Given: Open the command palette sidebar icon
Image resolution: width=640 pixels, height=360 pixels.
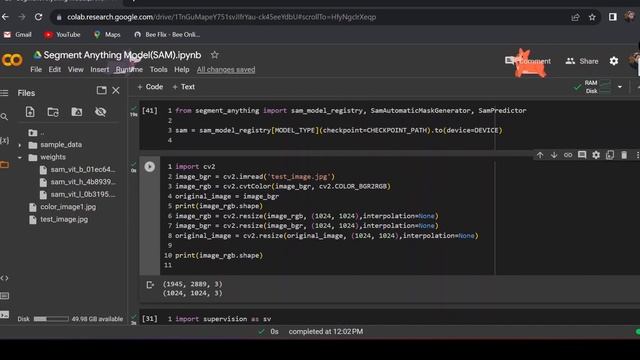Looking at the screenshot, I should click(x=4, y=296).
